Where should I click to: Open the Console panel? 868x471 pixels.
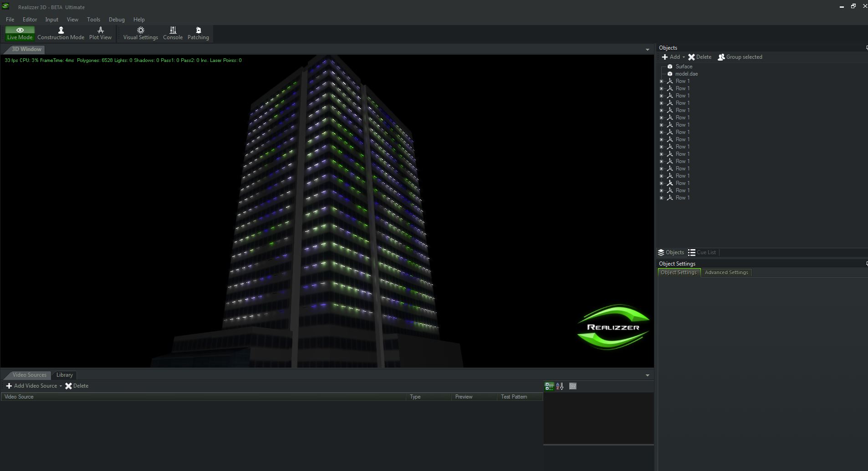click(173, 34)
